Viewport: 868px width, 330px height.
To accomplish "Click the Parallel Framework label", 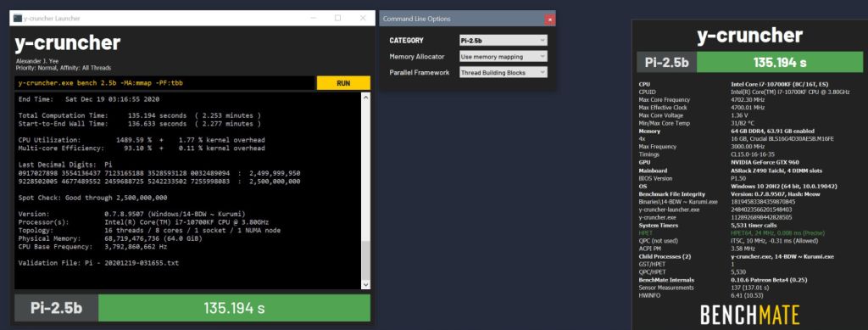I will [419, 73].
